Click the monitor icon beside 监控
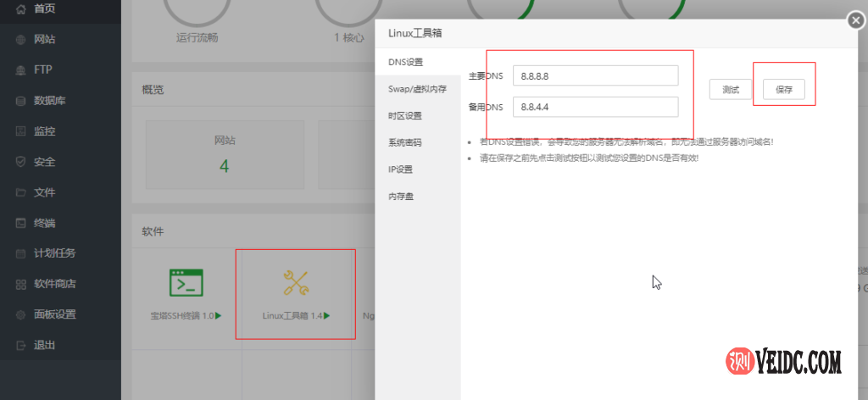This screenshot has height=400, width=868. pos(21,131)
